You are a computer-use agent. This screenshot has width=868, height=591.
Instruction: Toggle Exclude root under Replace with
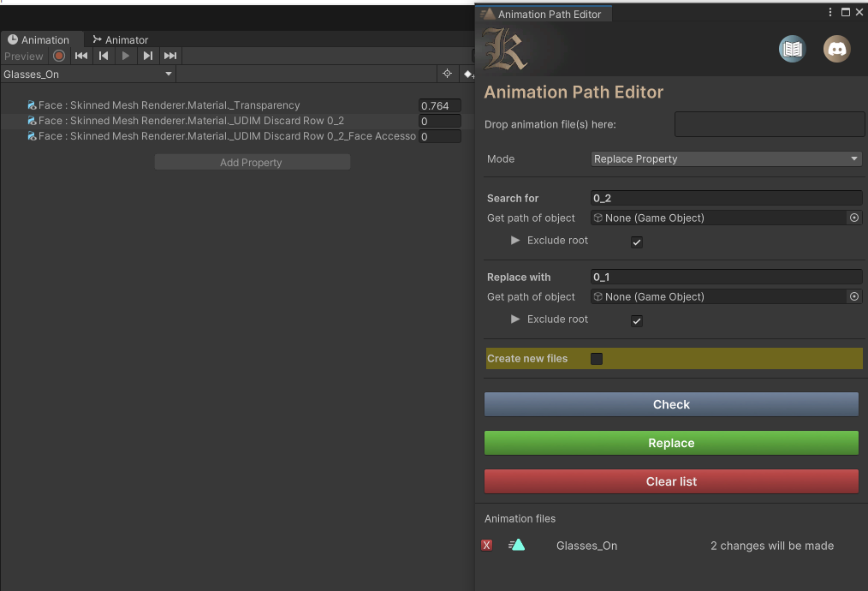point(636,321)
